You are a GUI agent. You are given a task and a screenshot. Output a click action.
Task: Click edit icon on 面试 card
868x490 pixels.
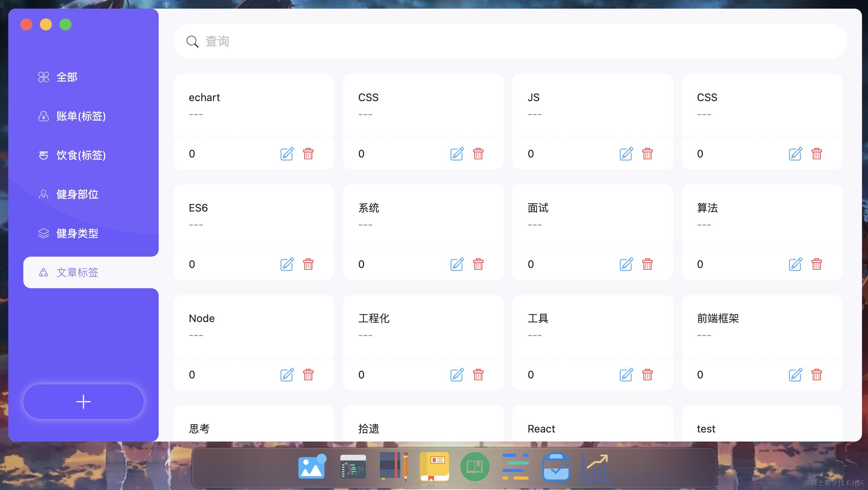pos(626,264)
